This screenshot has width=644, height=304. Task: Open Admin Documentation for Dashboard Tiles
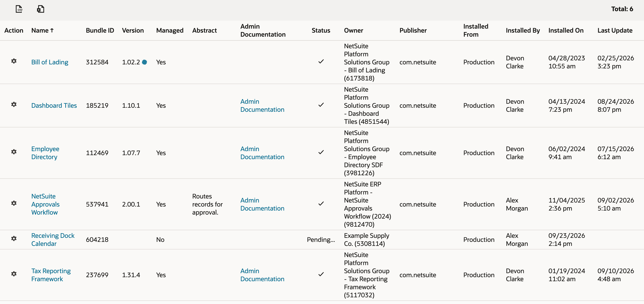click(262, 106)
